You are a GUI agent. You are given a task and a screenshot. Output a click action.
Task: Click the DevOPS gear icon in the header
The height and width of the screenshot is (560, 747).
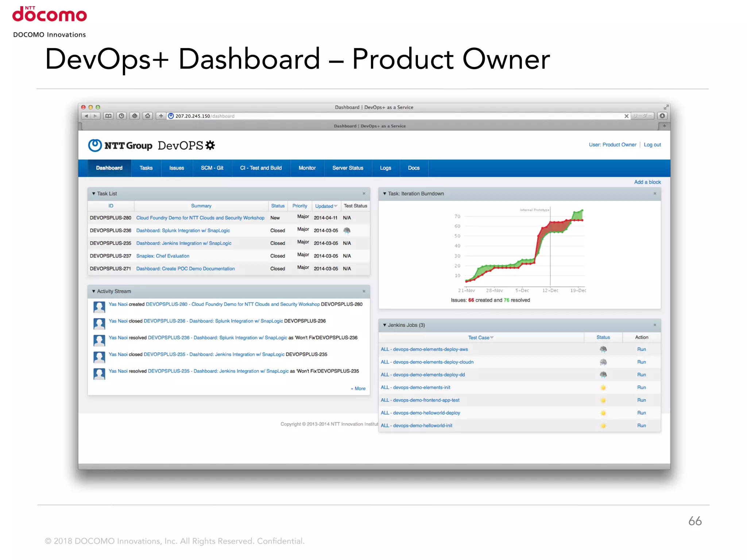click(x=210, y=145)
